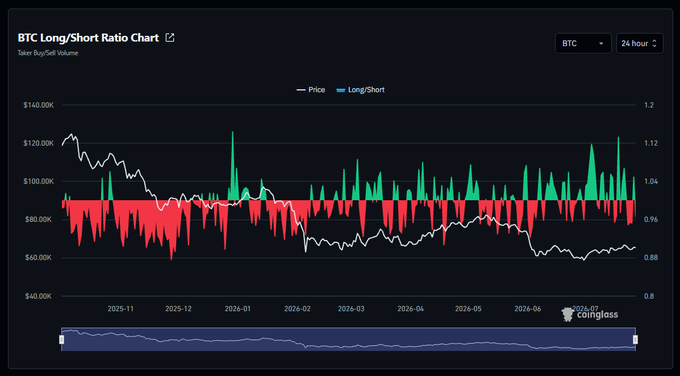Click the 2026-02 date label

(x=298, y=309)
